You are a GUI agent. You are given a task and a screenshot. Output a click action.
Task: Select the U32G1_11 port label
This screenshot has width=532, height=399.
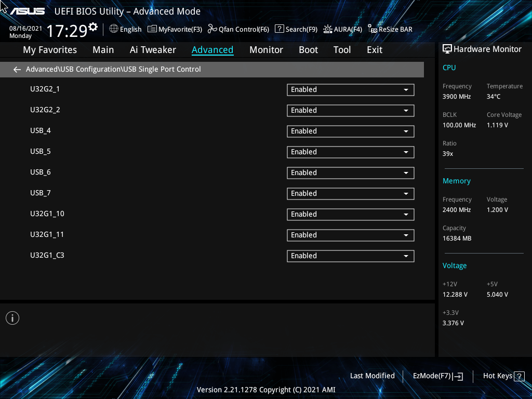point(47,234)
